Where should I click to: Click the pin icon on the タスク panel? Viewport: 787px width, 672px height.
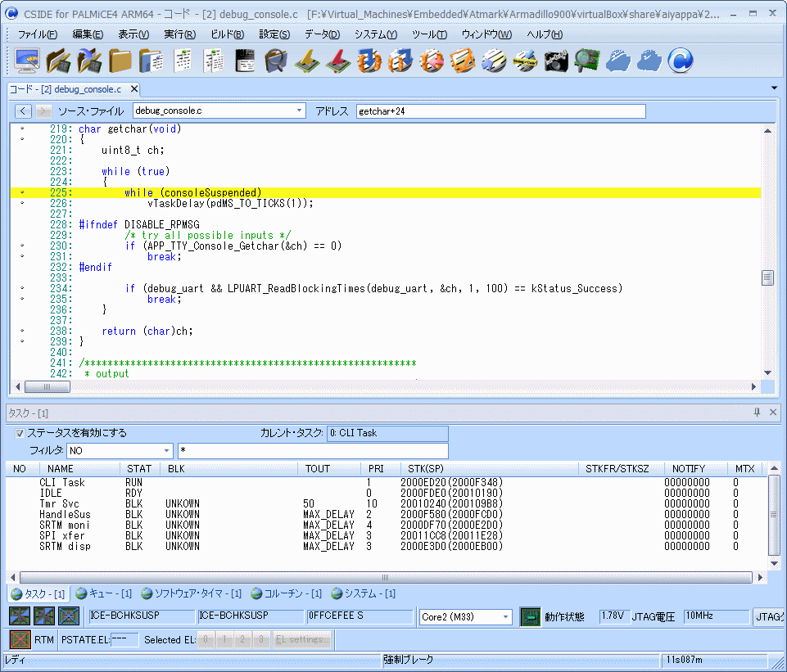[757, 413]
